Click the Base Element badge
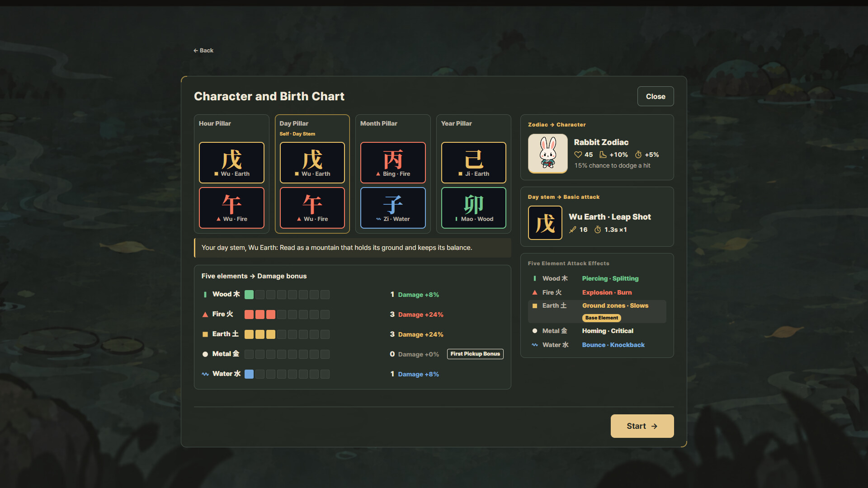The image size is (868, 488). (x=601, y=318)
